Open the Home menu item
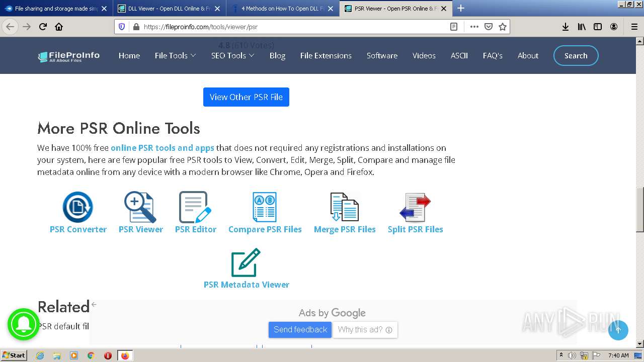Screen dimensions: 644x362 (x=129, y=55)
